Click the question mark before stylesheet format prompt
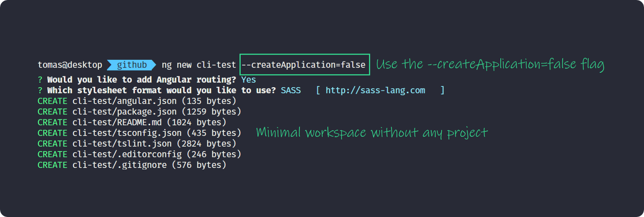This screenshot has width=644, height=217. 40,90
